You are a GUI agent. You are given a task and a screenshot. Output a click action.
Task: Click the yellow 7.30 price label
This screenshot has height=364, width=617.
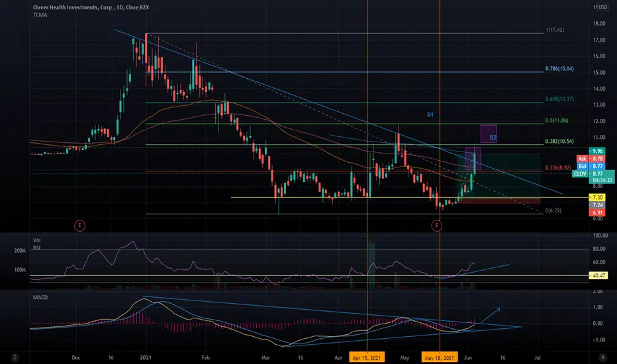597,197
